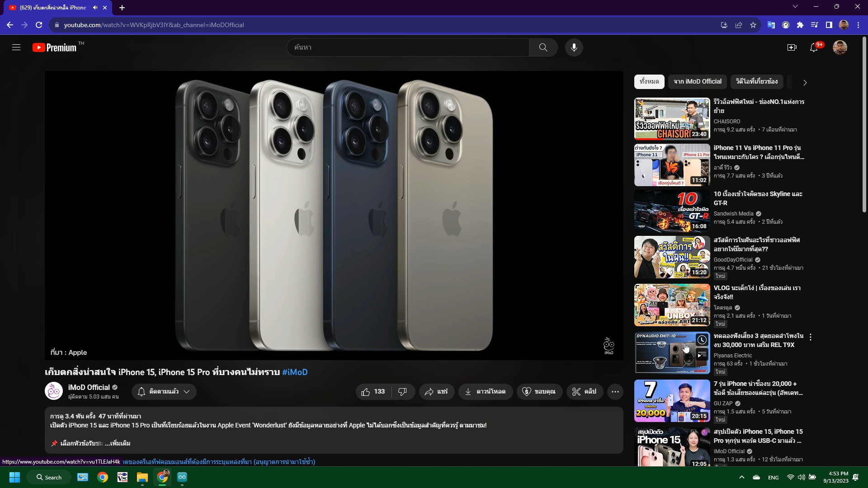Select the วิดีโอที่เกี่ยวข้อง chip
This screenshot has width=868, height=488.
tap(757, 81)
